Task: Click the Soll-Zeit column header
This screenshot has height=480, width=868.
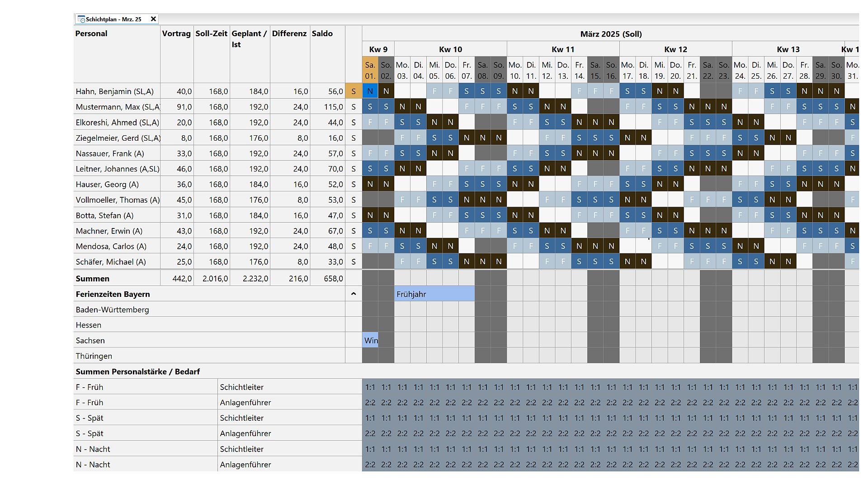Action: point(211,33)
